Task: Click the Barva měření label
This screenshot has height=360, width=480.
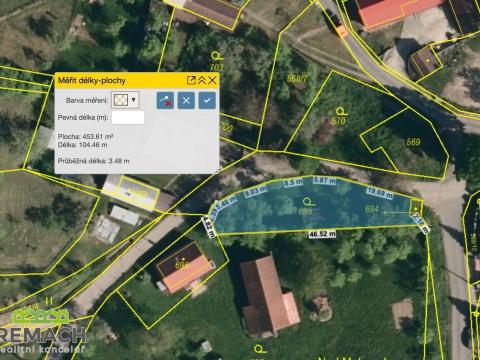Action: [x=87, y=100]
